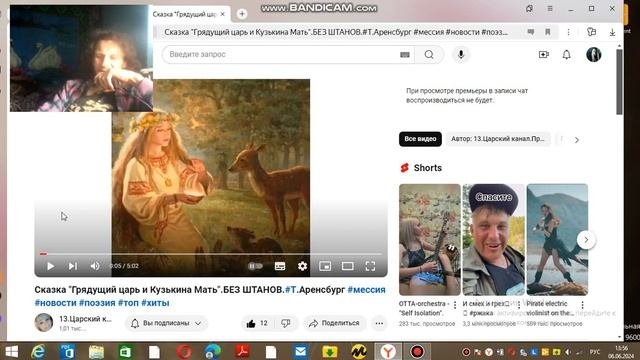The width and height of the screenshot is (640, 360).
Task: Play the video with the play button
Action: pyautogui.click(x=51, y=266)
